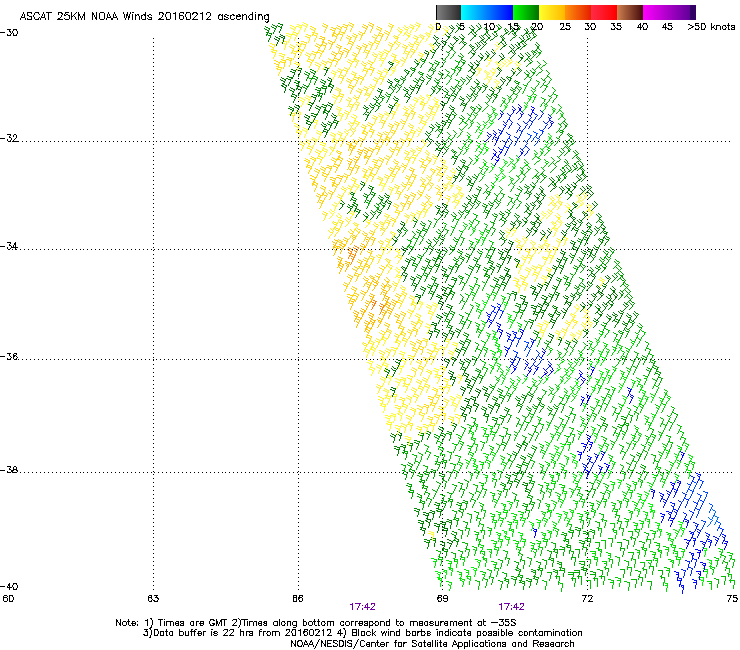Screen dimensions: 740x650
Task: Click the cyan-blue 5-15 knots legend swatch
Action: point(487,12)
